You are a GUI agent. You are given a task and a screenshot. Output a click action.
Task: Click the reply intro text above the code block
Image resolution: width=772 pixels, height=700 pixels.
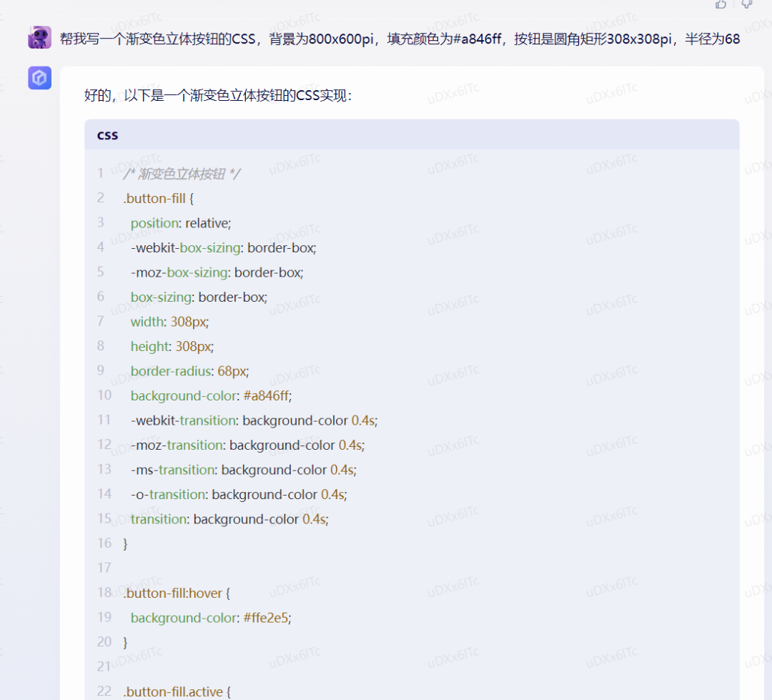[218, 96]
